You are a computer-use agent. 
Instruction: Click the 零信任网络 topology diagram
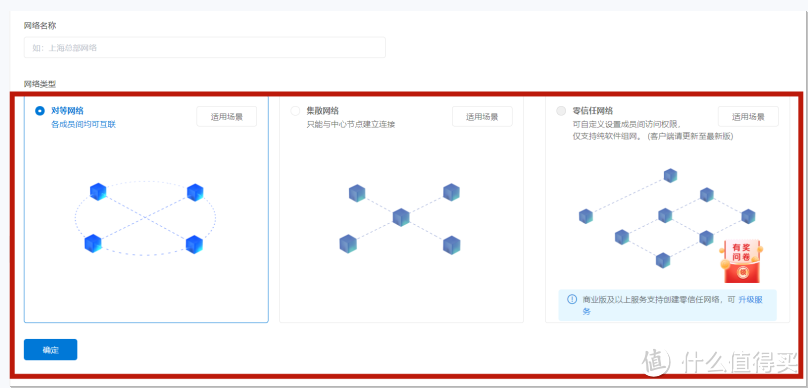coord(667,218)
